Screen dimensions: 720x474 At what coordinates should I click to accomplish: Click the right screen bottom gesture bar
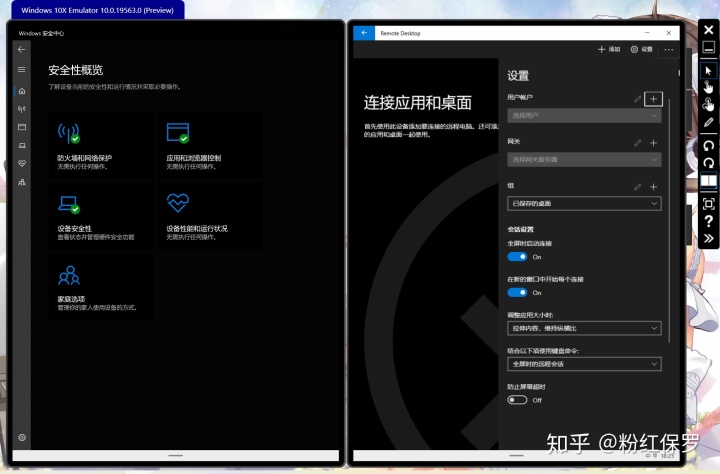(x=516, y=456)
